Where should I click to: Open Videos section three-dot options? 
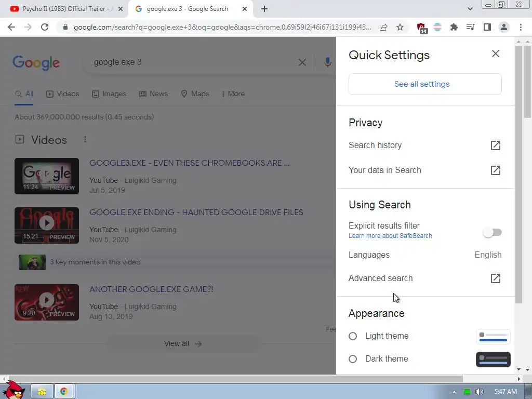[85, 139]
